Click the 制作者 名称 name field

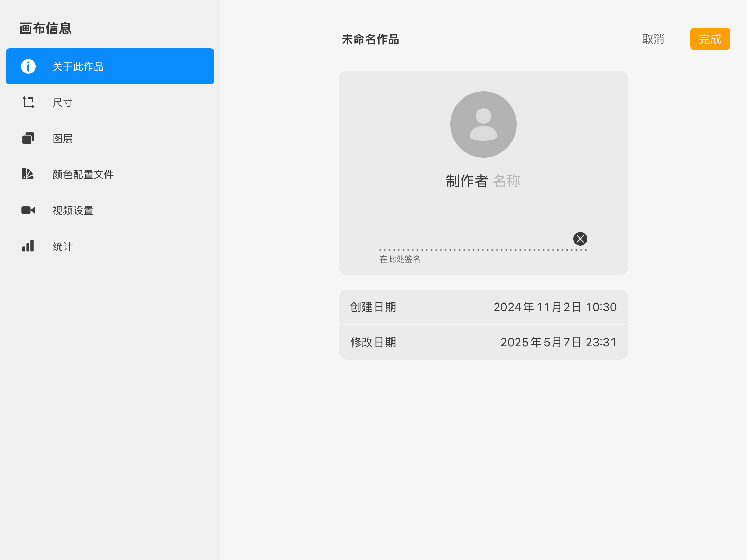point(483,181)
